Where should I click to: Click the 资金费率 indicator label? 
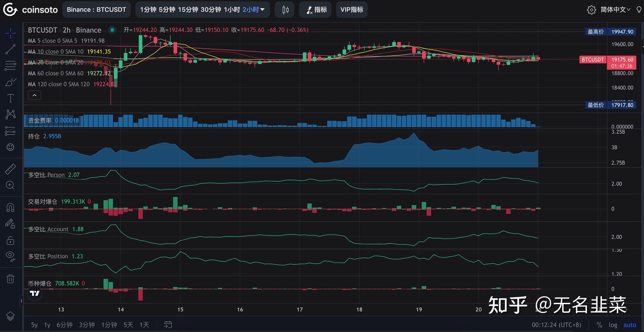(40, 120)
